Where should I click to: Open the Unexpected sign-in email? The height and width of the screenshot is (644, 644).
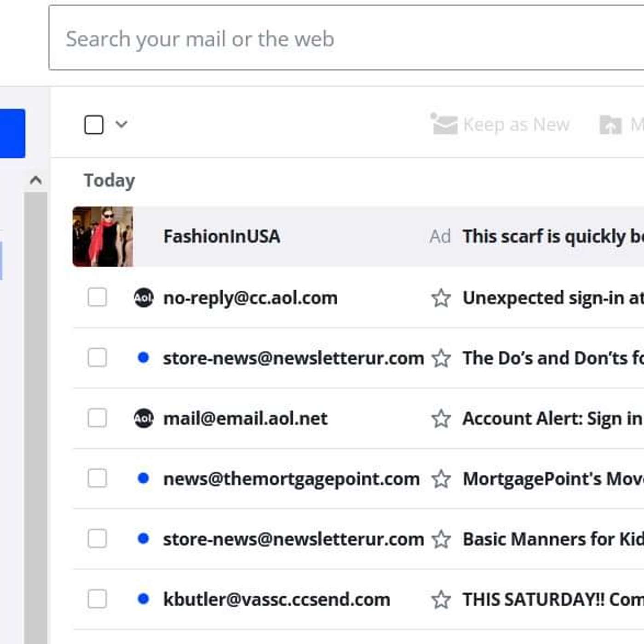(x=552, y=298)
